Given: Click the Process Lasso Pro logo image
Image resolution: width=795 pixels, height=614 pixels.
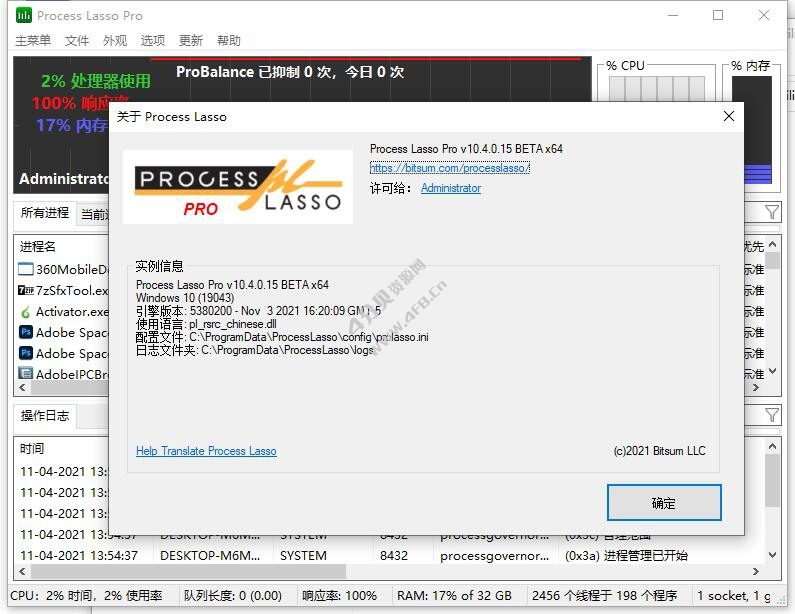Looking at the screenshot, I should (238, 187).
